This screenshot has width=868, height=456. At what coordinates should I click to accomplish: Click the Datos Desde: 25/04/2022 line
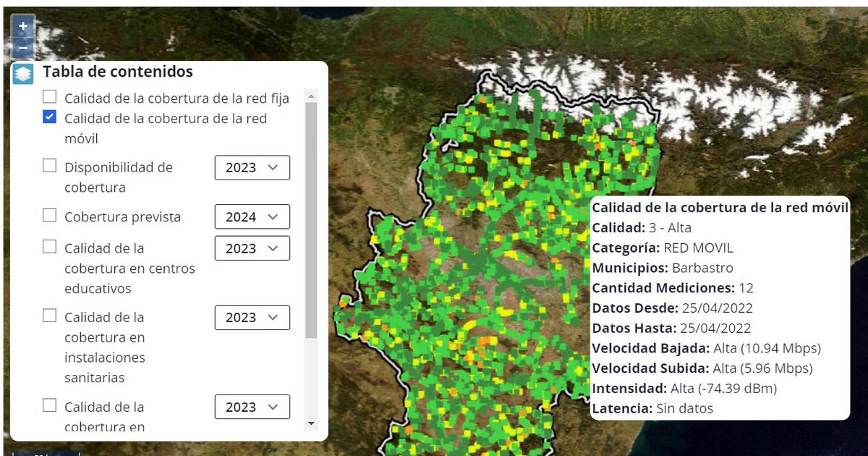point(671,308)
